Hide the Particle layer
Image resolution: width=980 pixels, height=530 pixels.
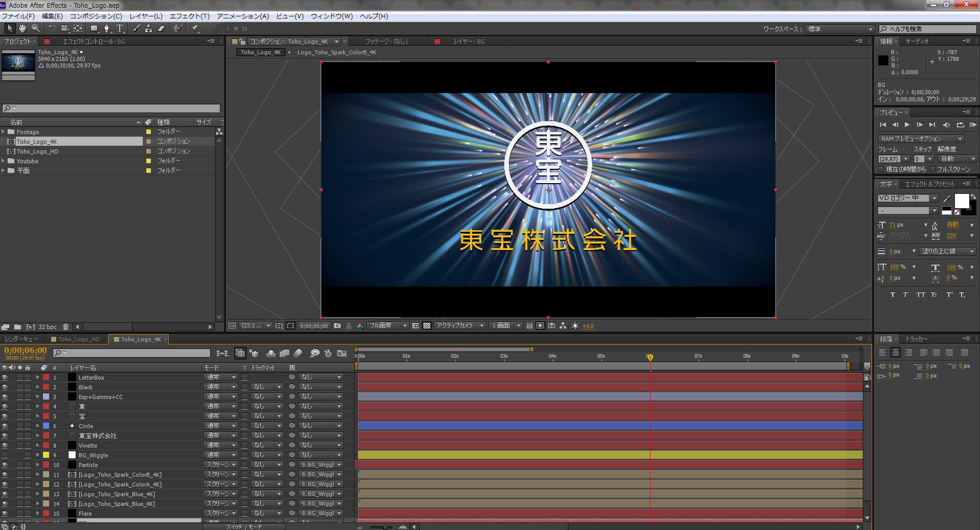5,465
